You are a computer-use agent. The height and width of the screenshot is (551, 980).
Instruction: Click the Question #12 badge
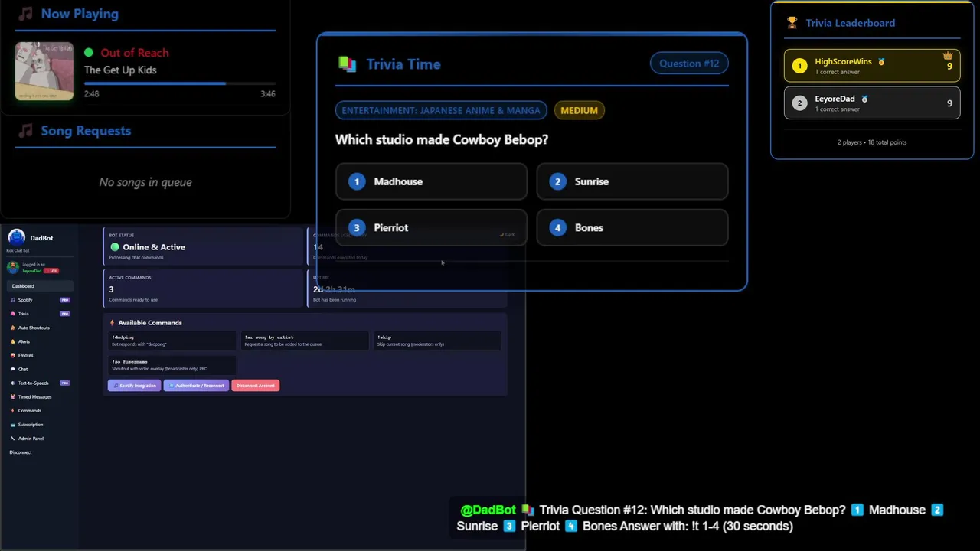[x=689, y=64]
